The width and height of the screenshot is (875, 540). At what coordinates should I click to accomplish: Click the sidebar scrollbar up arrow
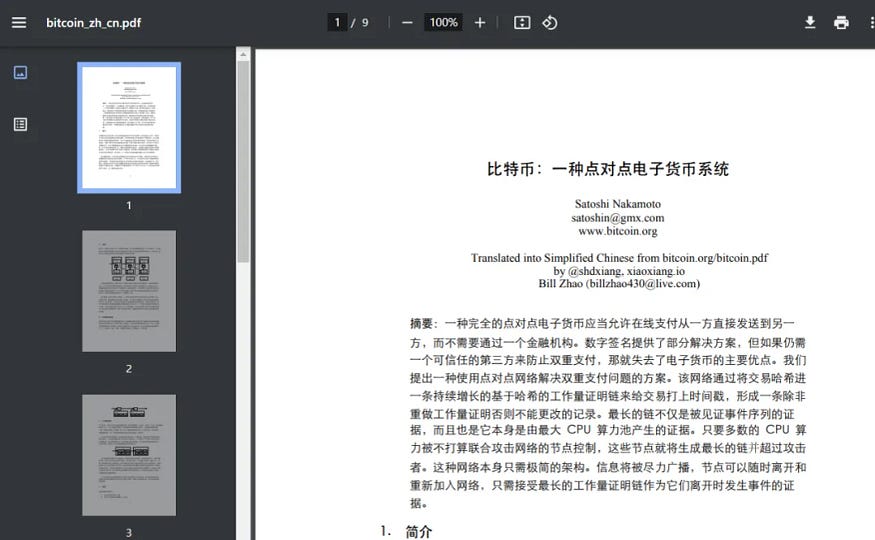click(243, 53)
